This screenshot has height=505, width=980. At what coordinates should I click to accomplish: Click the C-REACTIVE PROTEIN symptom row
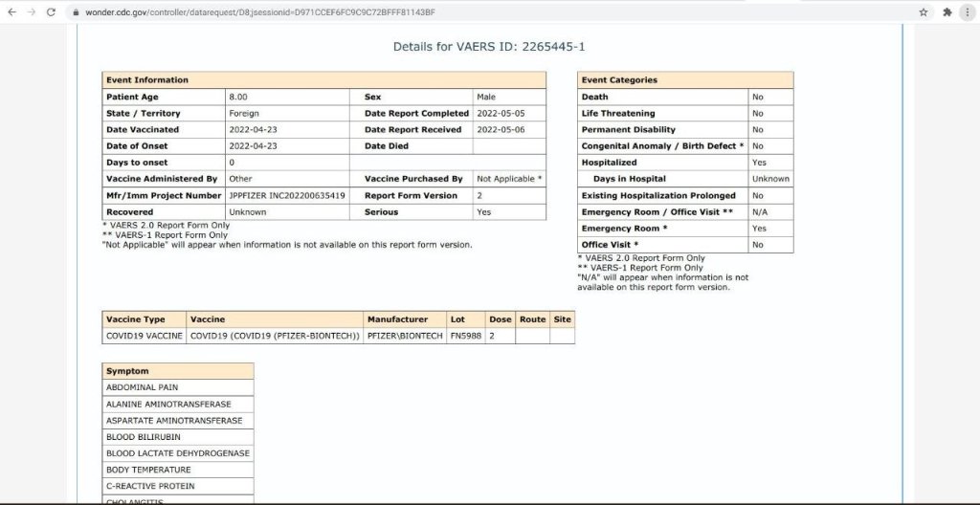tap(178, 486)
